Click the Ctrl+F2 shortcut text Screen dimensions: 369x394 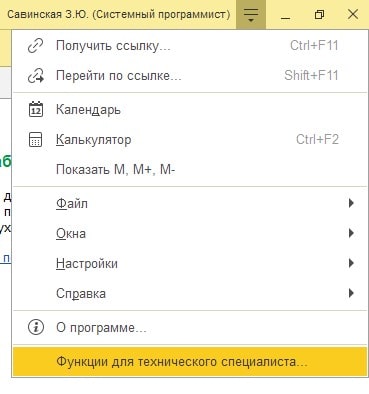point(317,139)
